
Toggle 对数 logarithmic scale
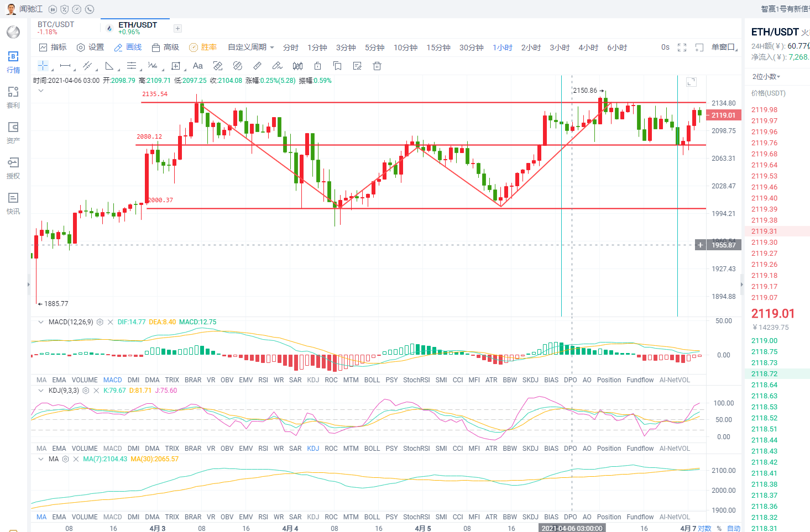[x=704, y=528]
